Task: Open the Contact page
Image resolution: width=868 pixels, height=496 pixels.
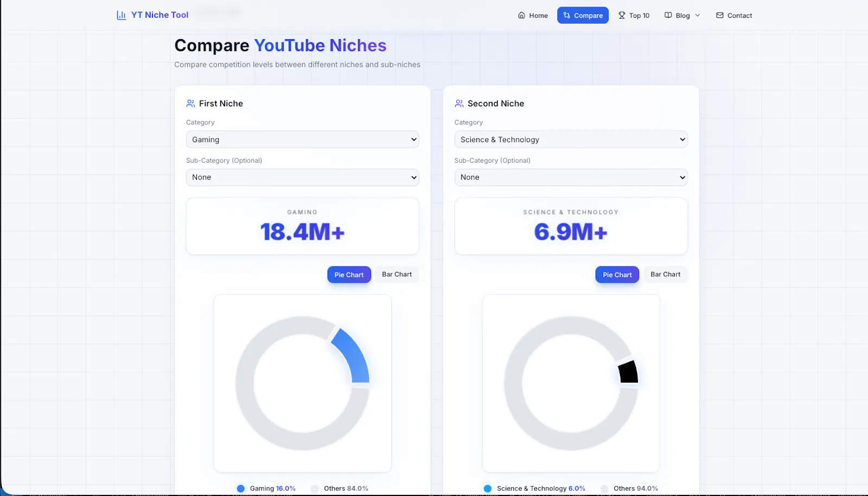Action: point(734,15)
